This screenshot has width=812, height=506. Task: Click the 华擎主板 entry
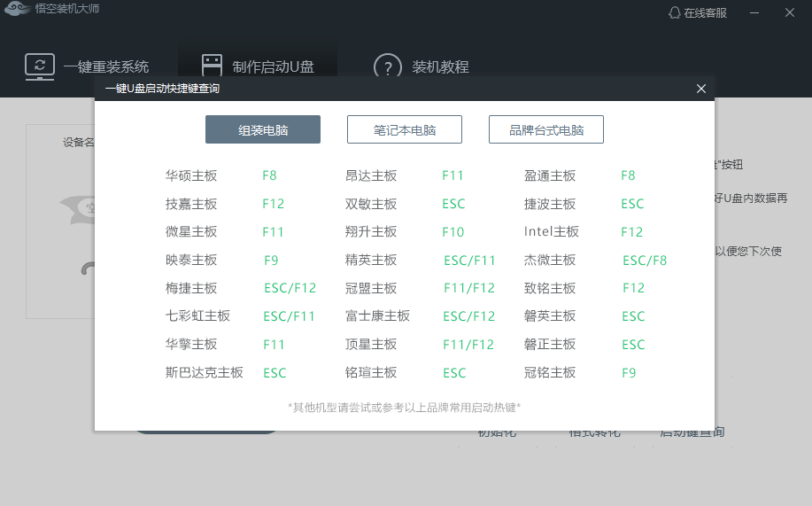coord(191,344)
